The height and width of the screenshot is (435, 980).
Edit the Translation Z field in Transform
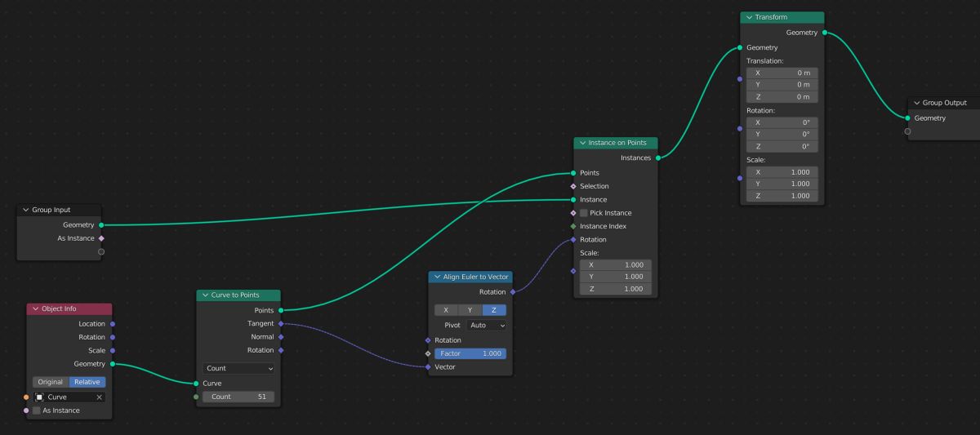[782, 97]
